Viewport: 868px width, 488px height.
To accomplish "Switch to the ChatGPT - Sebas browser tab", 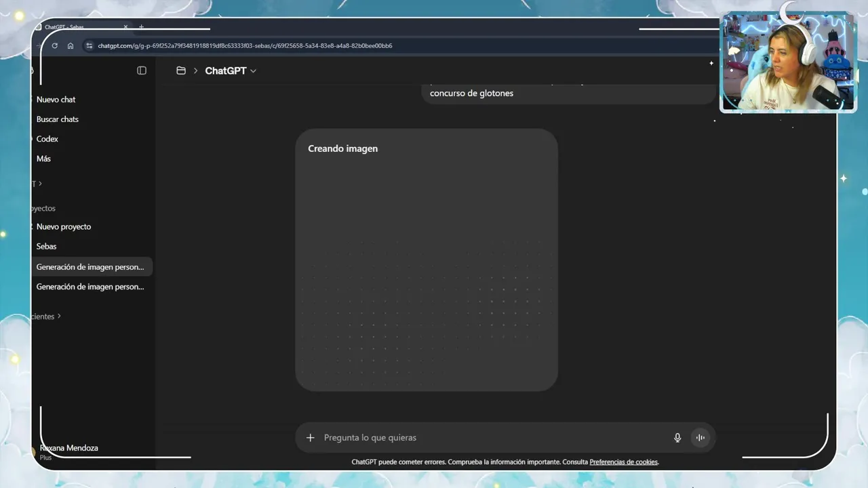I will tap(81, 27).
